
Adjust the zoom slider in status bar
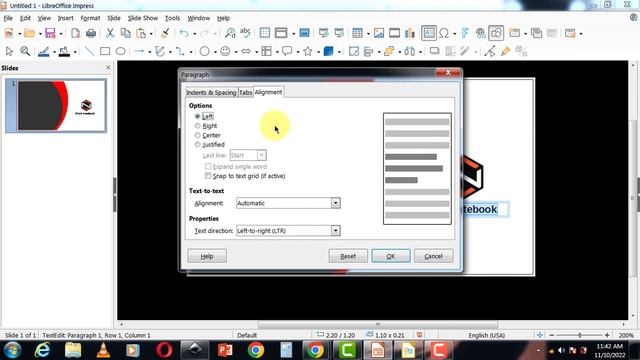579,335
